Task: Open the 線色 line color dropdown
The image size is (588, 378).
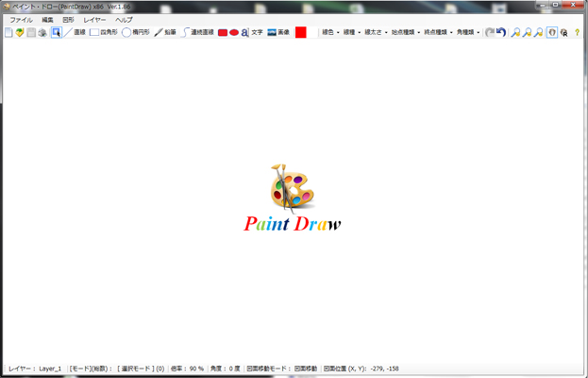Action: 330,33
